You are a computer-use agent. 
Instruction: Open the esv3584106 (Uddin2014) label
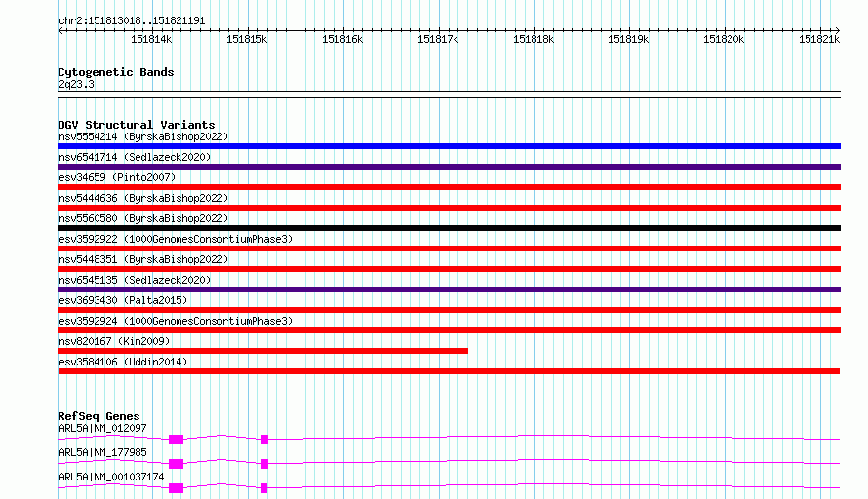click(x=123, y=362)
